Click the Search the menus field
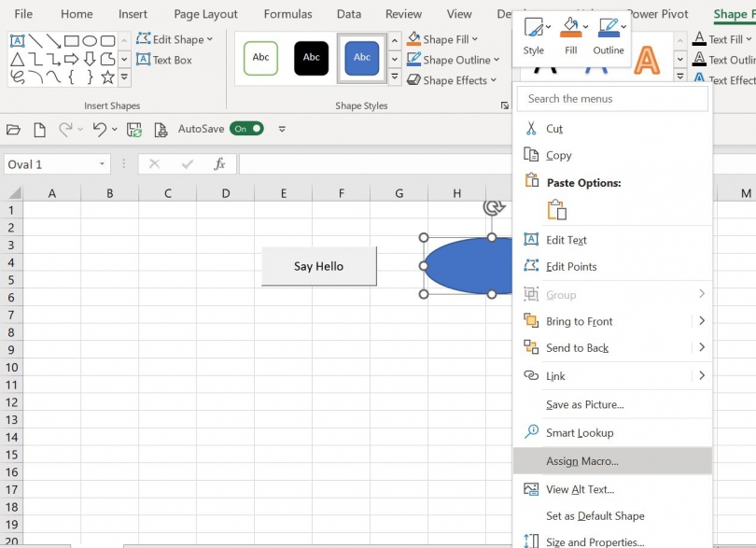 (612, 99)
